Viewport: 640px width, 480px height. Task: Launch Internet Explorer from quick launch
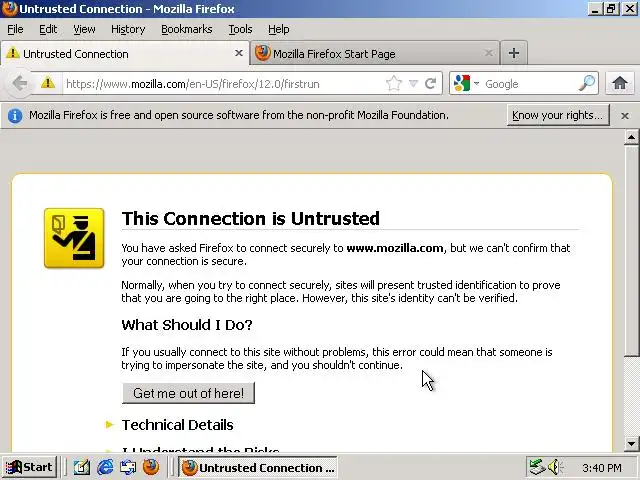[x=105, y=467]
